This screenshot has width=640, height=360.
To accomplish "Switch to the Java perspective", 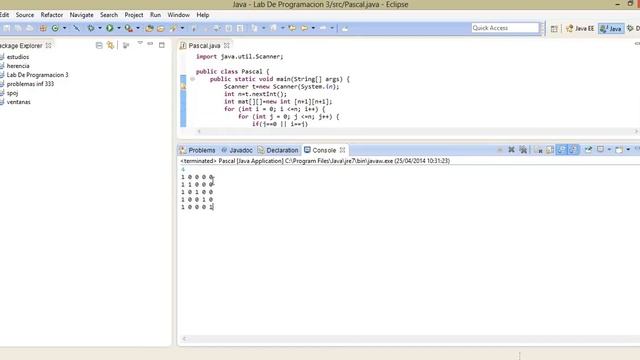I will 611,29.
